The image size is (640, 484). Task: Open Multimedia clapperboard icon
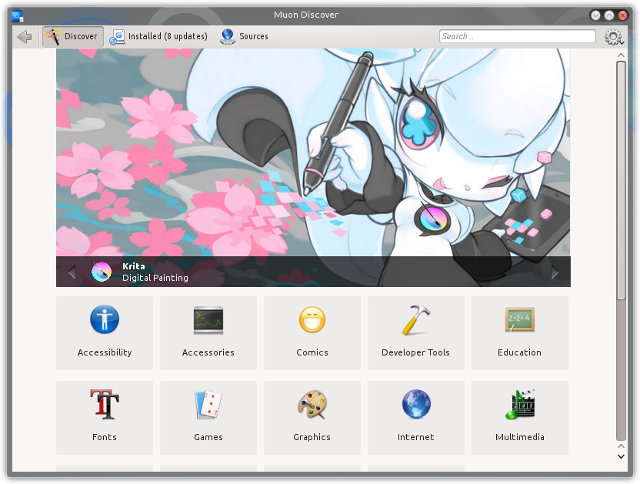click(520, 404)
